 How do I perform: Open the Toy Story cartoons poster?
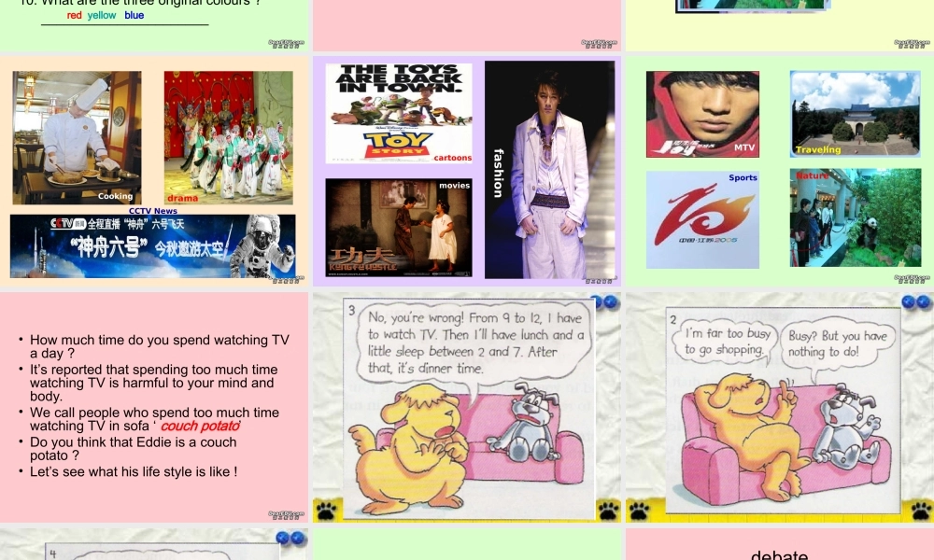(x=399, y=113)
